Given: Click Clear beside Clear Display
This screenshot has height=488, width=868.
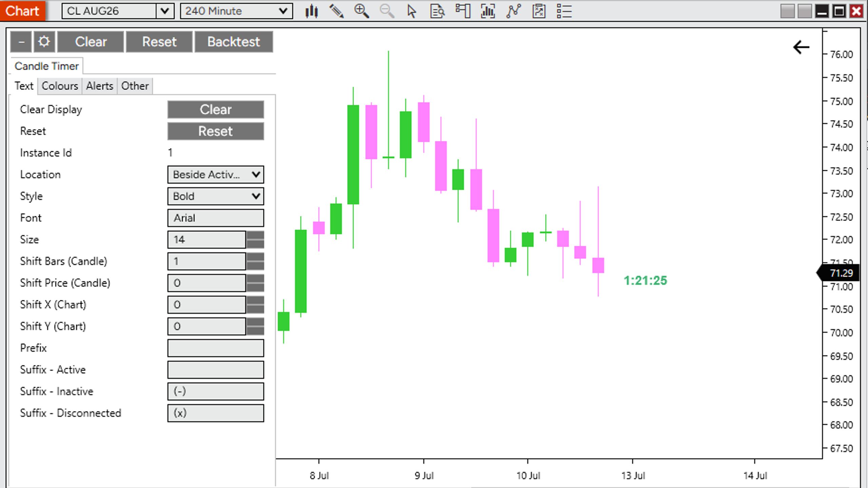Looking at the screenshot, I should click(x=216, y=109).
